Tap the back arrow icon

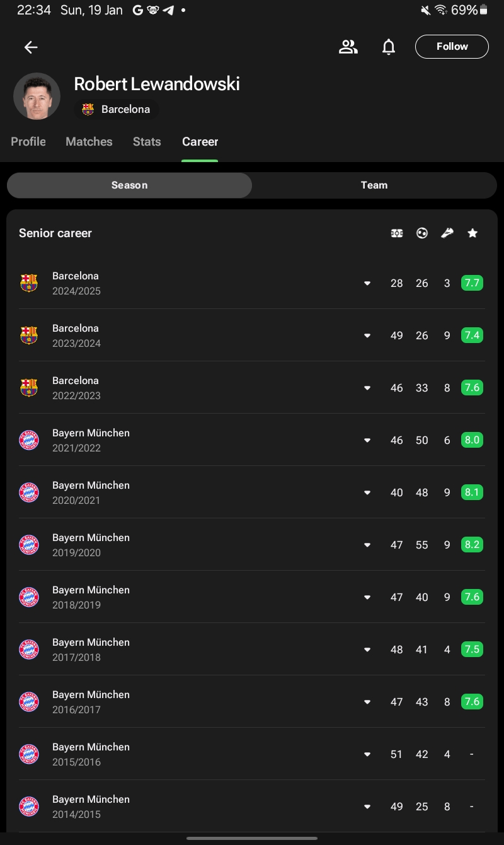tap(31, 47)
